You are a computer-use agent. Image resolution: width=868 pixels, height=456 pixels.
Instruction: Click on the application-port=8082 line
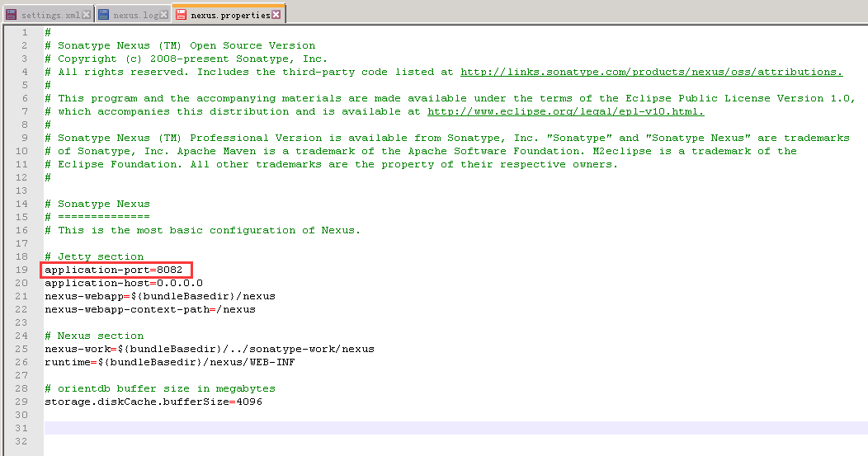(x=114, y=270)
